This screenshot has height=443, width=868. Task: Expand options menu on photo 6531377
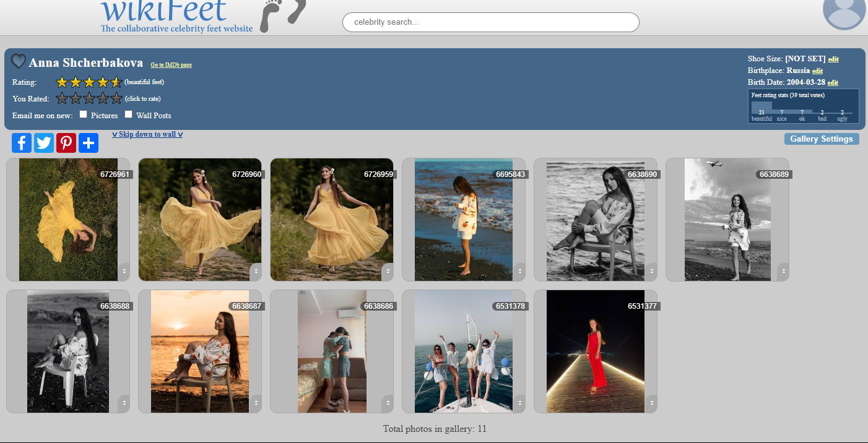[x=651, y=403]
